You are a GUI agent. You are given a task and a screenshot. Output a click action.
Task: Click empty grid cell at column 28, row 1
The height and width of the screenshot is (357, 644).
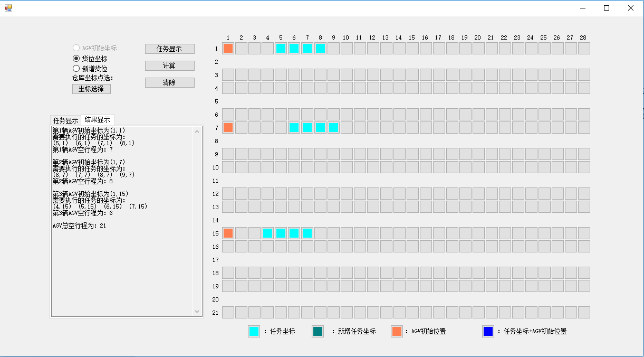(x=584, y=48)
